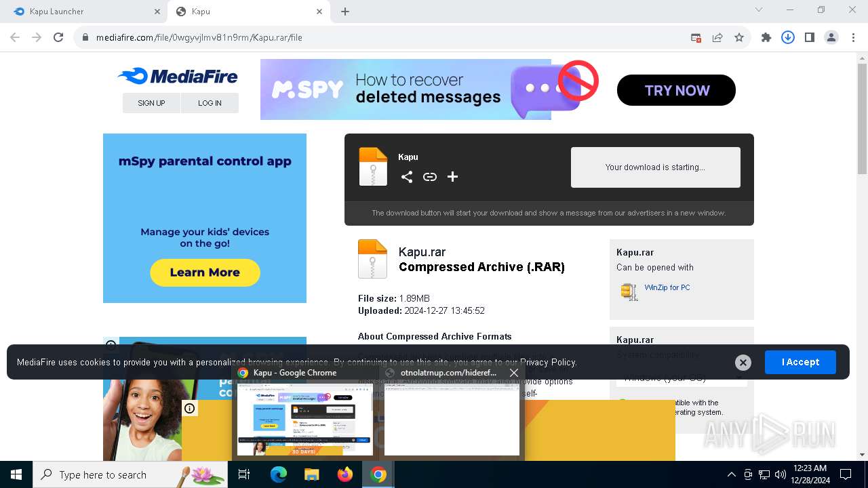Click the site lock icon
Screen dimensions: 868x488
[85, 37]
